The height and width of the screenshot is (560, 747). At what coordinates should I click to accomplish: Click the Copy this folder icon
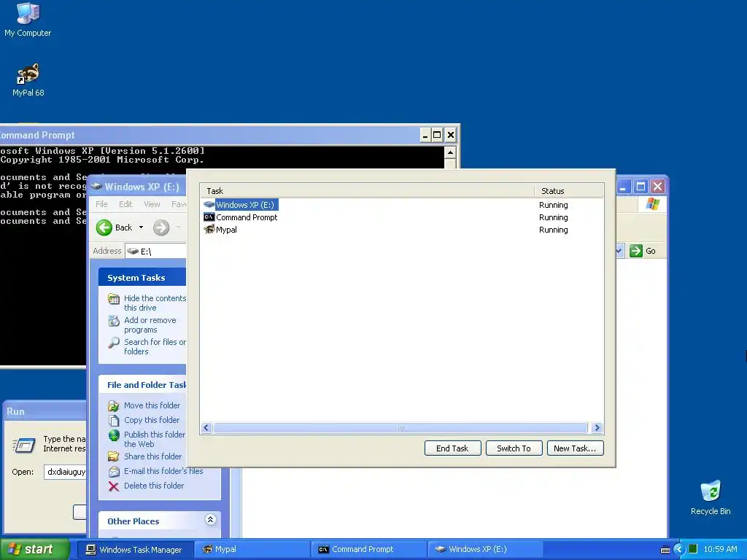tap(113, 421)
